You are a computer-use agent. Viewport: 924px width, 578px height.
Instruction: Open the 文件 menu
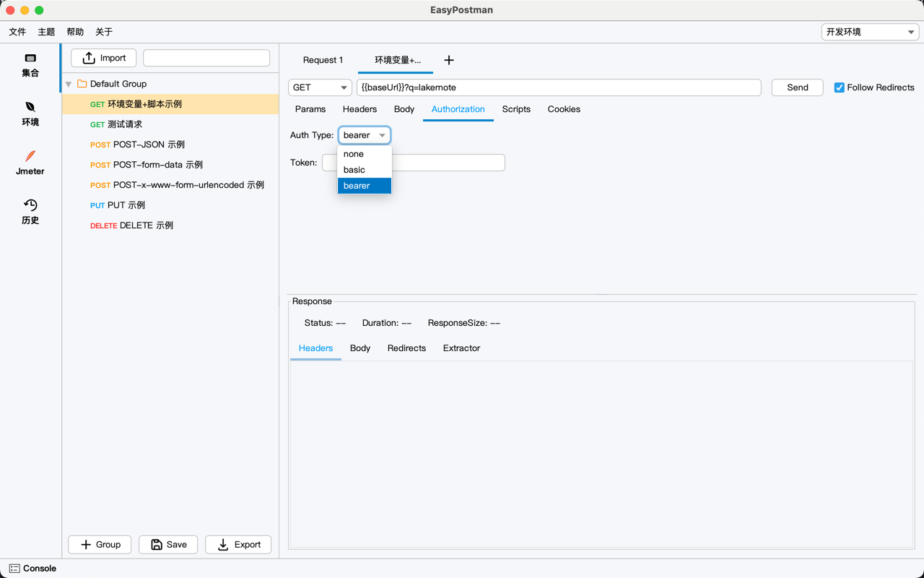(17, 32)
